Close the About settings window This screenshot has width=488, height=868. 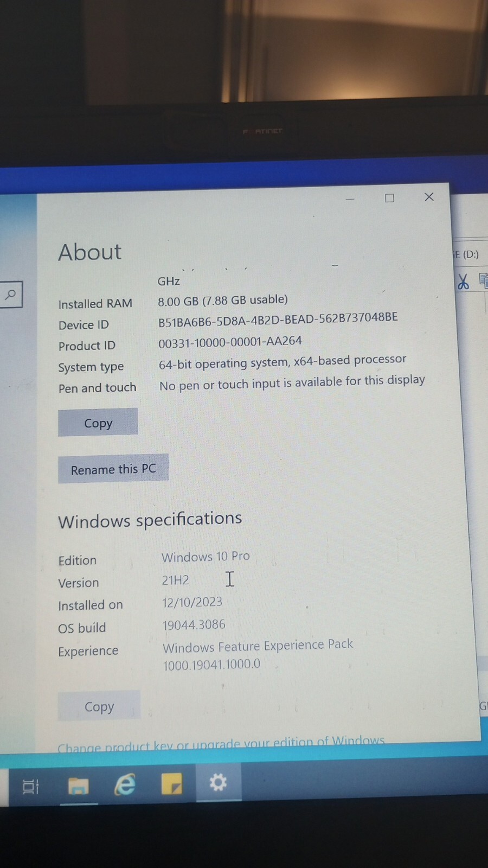tap(429, 197)
